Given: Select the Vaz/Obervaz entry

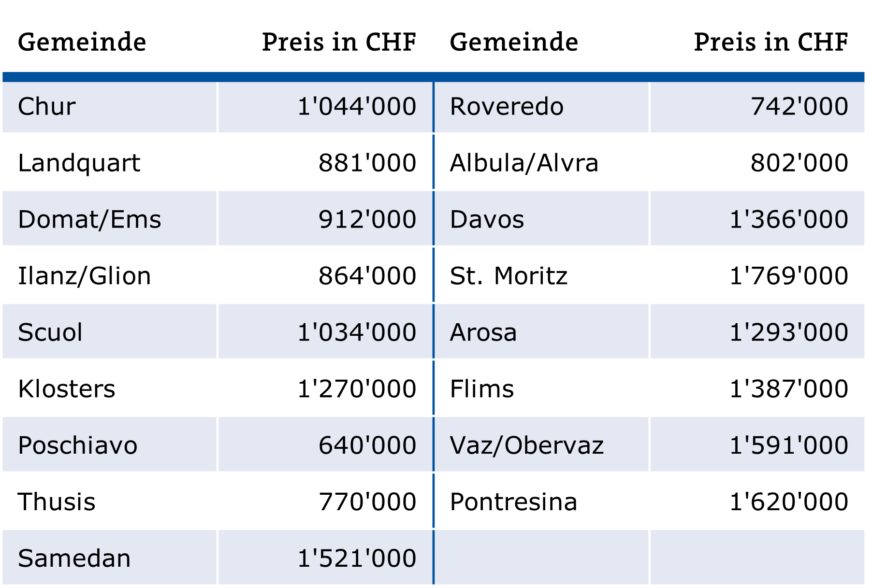Looking at the screenshot, I should coord(527,445).
